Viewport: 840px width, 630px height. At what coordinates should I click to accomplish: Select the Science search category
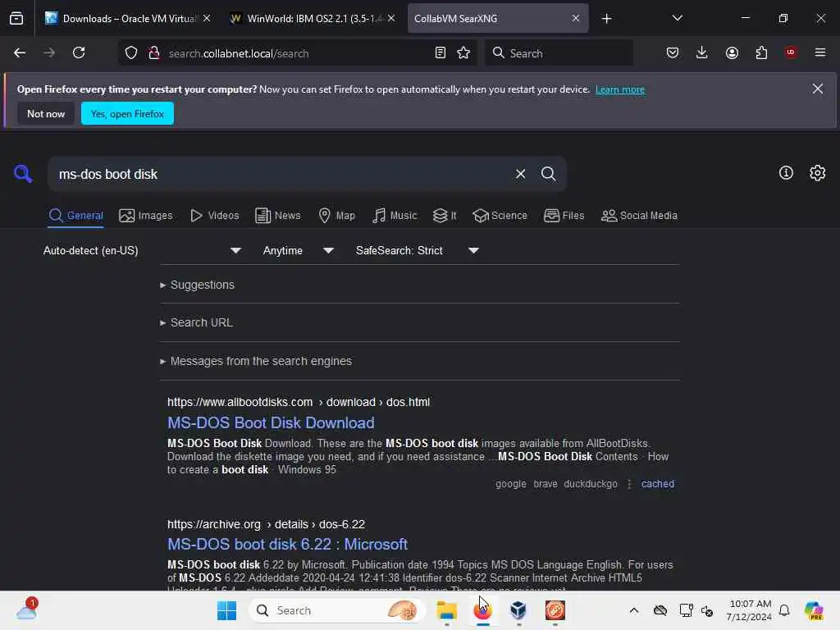pos(500,216)
